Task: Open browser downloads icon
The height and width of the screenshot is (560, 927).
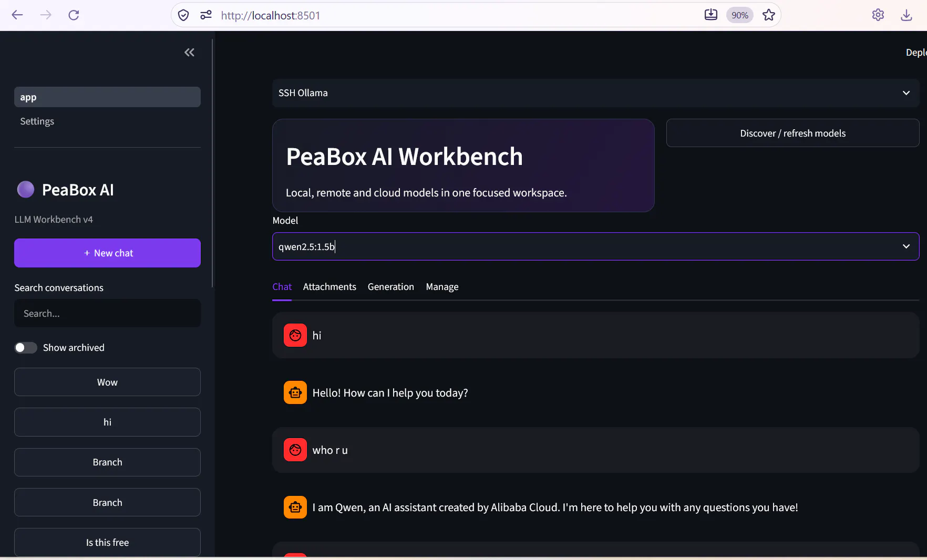Action: click(907, 15)
